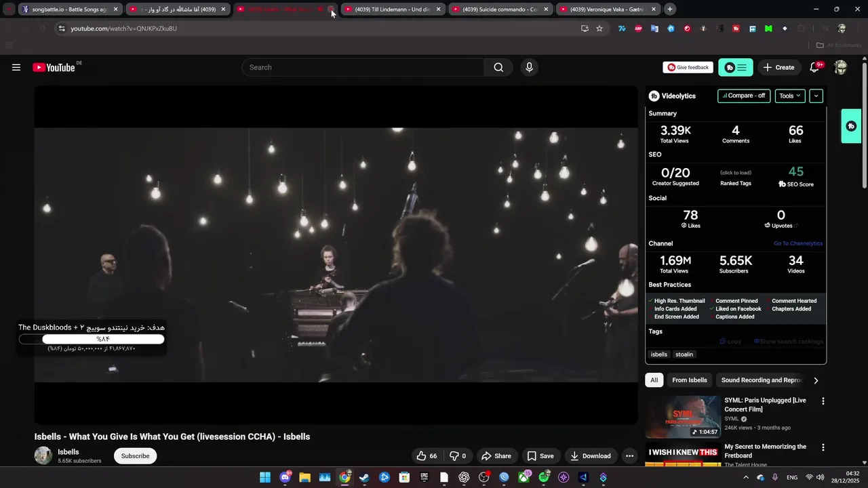Viewport: 868px width, 488px height.
Task: Save the video to a playlist
Action: [540, 456]
